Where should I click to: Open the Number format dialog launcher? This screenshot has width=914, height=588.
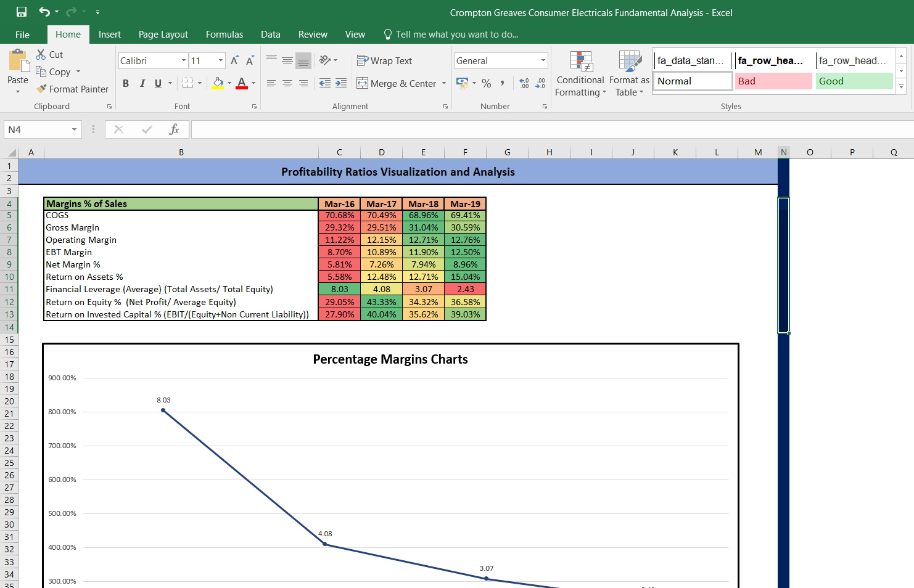pyautogui.click(x=545, y=107)
